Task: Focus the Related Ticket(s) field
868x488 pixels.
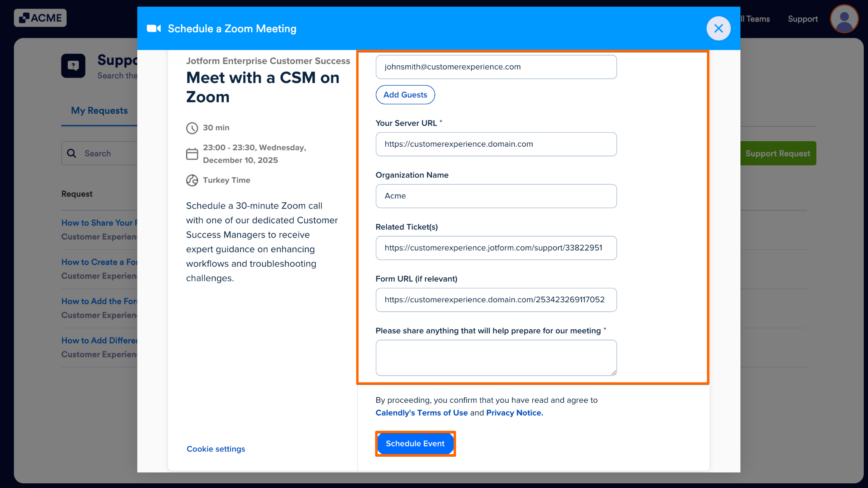Action: (x=496, y=248)
